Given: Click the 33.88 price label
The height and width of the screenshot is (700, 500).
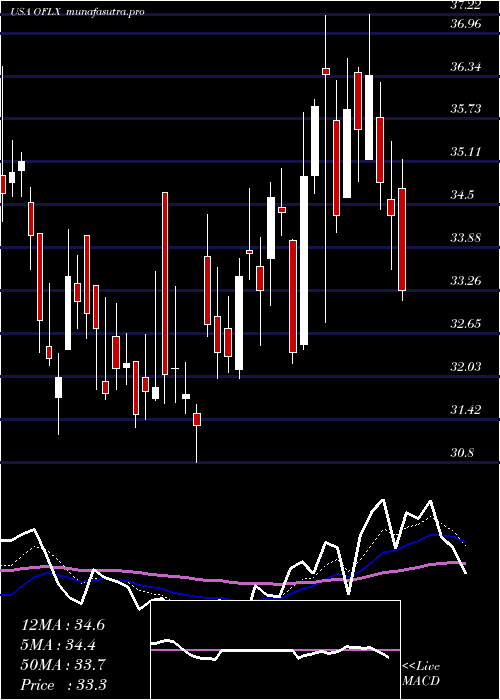Looking at the screenshot, I should [465, 238].
